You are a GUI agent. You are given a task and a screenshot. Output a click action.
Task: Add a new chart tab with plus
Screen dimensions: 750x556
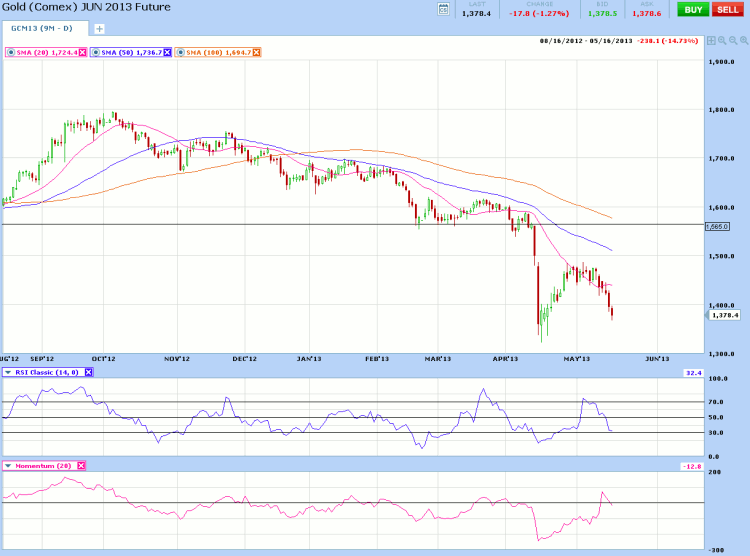(99, 29)
